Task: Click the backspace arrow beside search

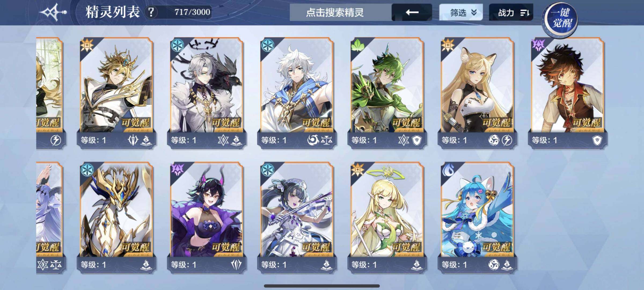Action: 412,12
